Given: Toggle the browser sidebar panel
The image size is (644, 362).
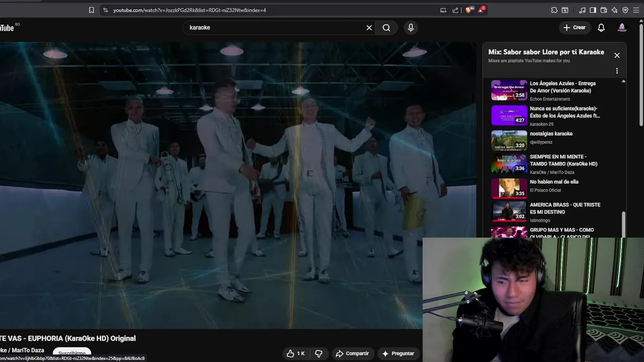Looking at the screenshot, I should pyautogui.click(x=593, y=10).
